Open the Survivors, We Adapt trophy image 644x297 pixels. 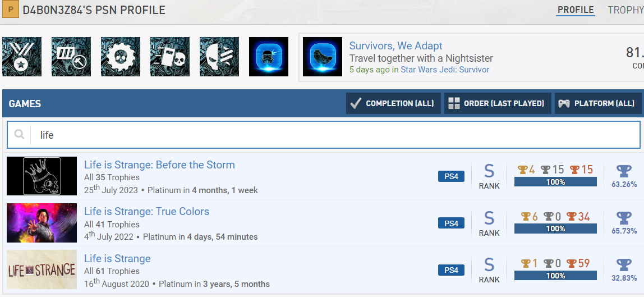(323, 57)
